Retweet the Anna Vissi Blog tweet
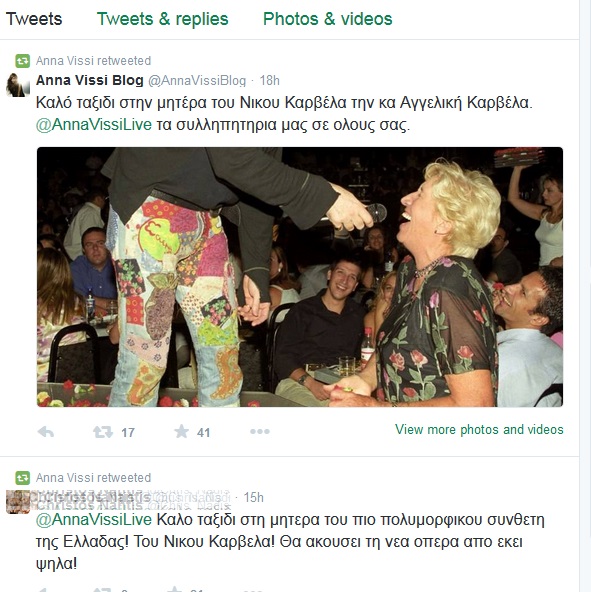This screenshot has height=592, width=591. tap(103, 432)
